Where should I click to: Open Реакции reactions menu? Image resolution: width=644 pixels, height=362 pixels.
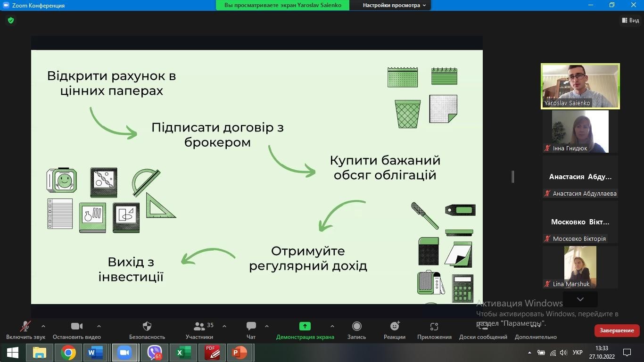[x=395, y=327]
